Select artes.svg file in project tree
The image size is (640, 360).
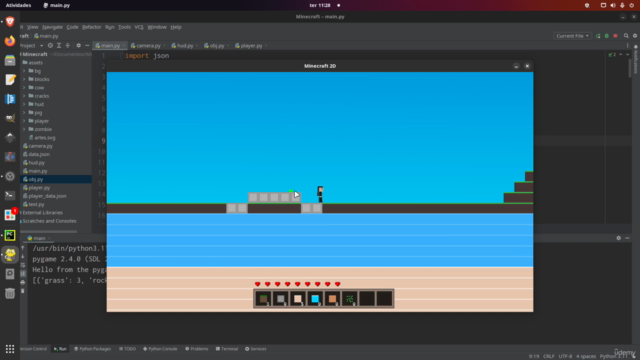(44, 138)
